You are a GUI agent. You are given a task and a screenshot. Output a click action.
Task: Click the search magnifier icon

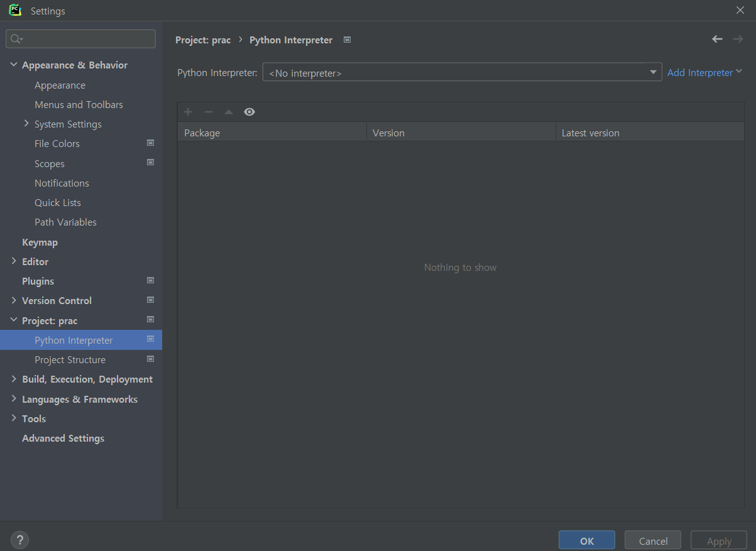coord(16,39)
